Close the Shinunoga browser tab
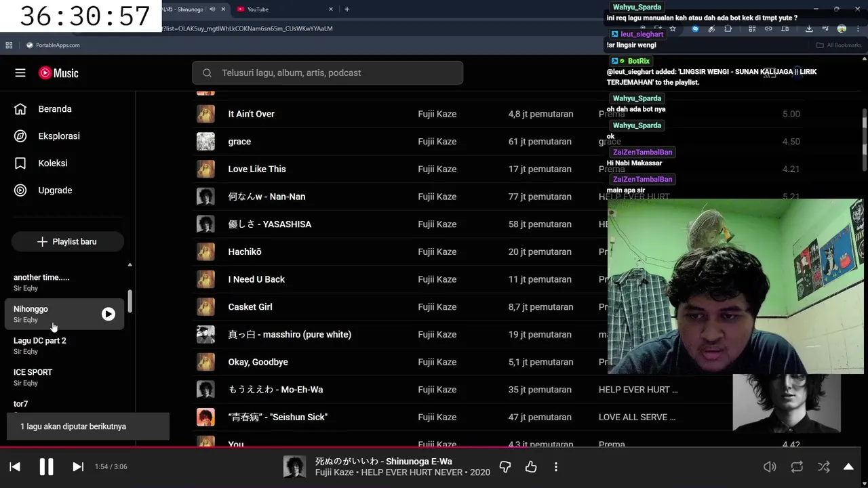The height and width of the screenshot is (488, 868). pyautogui.click(x=223, y=9)
